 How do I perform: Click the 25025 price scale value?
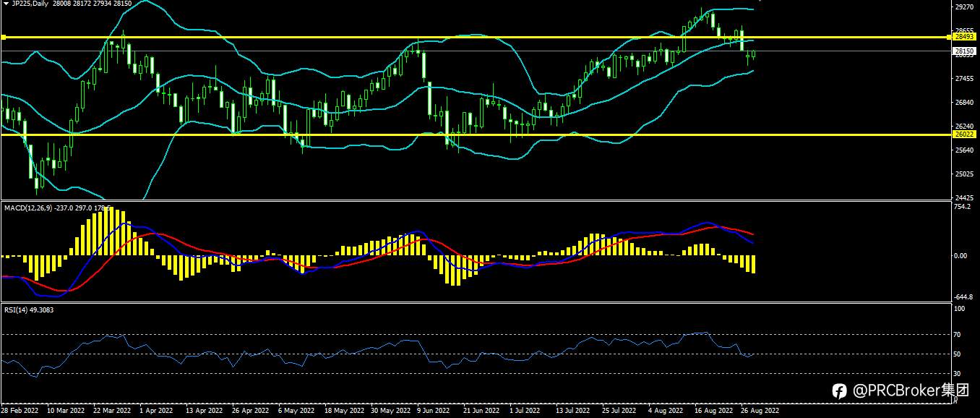[x=963, y=174]
